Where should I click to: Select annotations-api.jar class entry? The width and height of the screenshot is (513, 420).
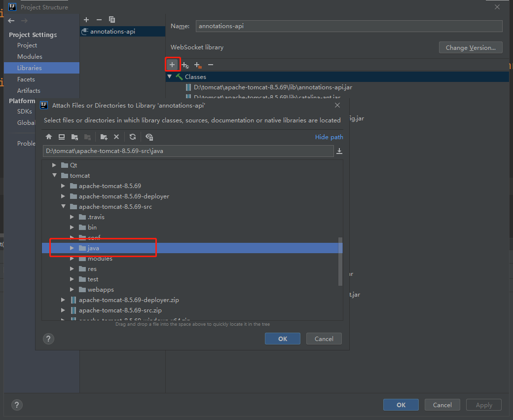(273, 87)
